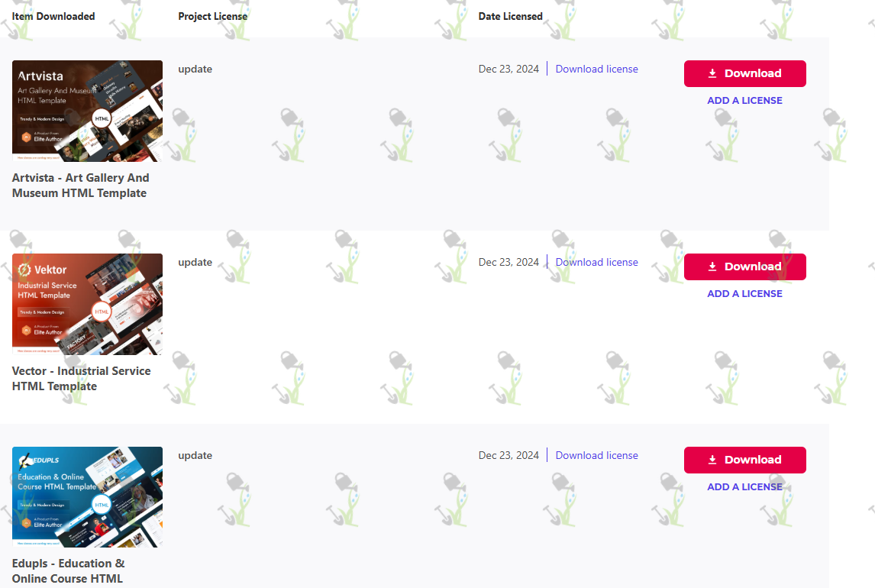Viewport: 875px width, 588px height.
Task: Open Vector - Industrial Service HTML Template title
Action: (82, 378)
